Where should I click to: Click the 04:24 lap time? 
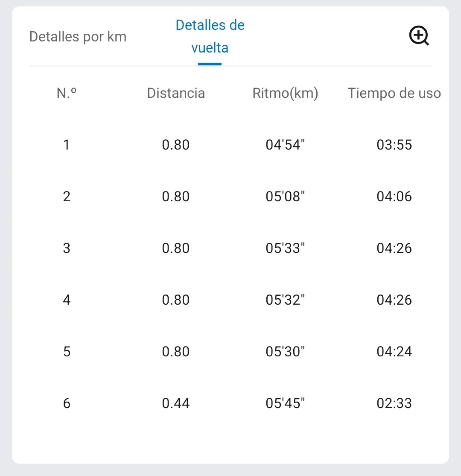(x=394, y=352)
